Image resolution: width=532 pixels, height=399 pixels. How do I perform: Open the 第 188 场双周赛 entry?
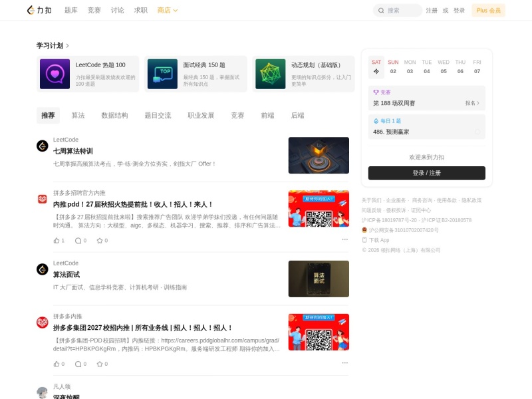coord(426,98)
